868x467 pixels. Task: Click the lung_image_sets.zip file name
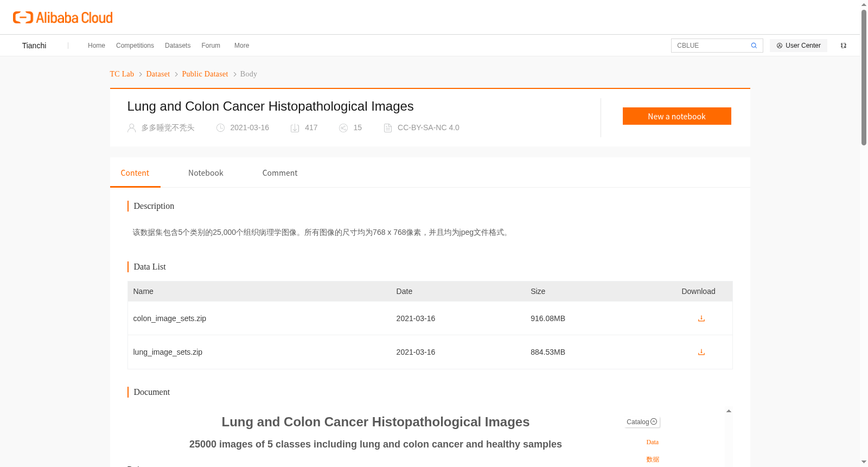pyautogui.click(x=168, y=352)
